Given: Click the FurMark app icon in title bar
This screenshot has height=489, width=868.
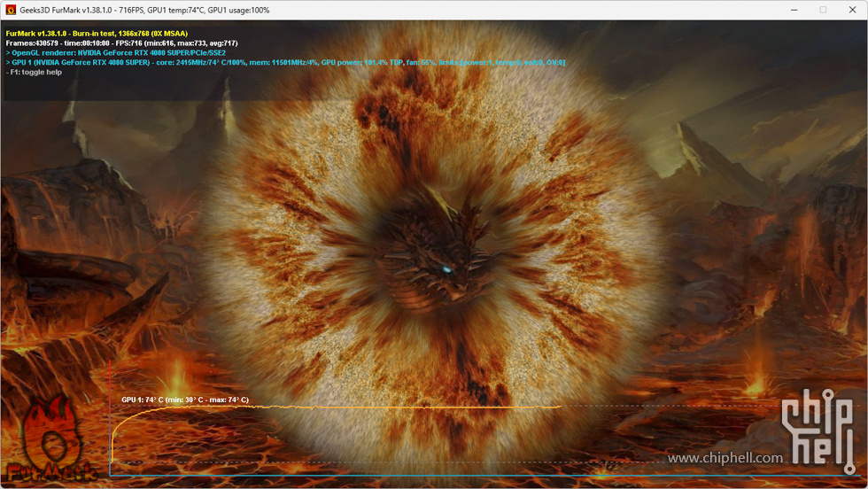Looking at the screenshot, I should click(x=11, y=10).
